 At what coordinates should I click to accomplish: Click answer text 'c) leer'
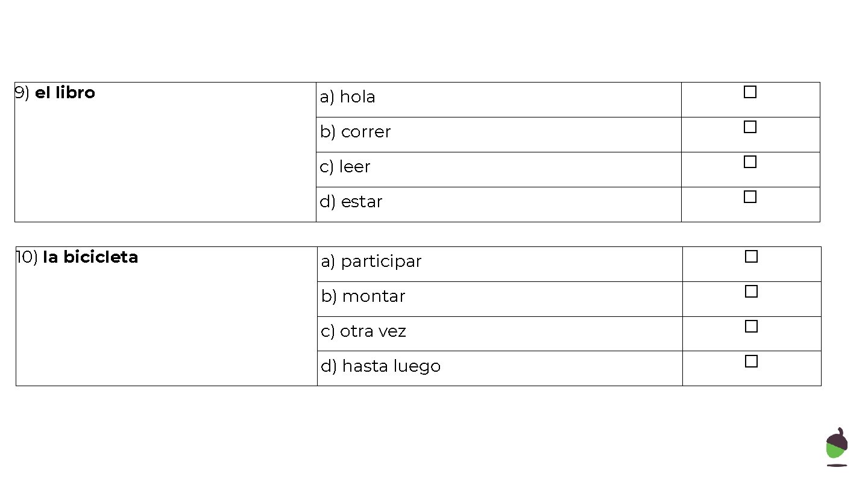[x=345, y=167]
